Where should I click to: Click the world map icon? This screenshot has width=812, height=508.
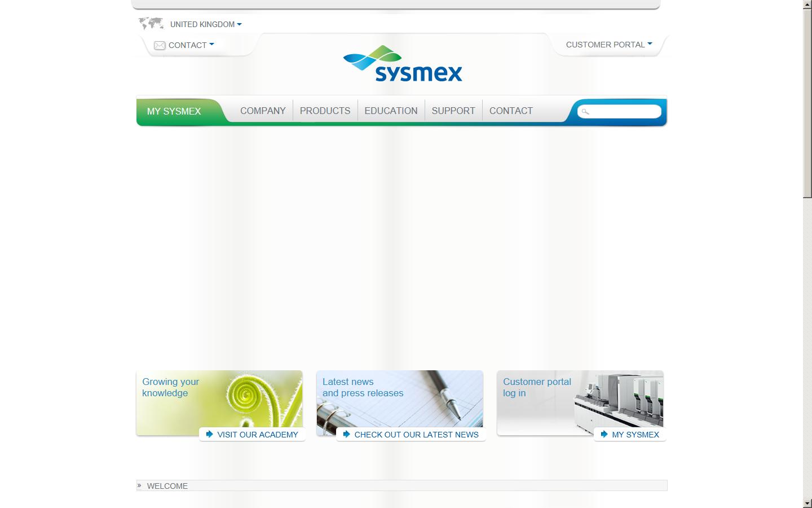[x=151, y=24]
